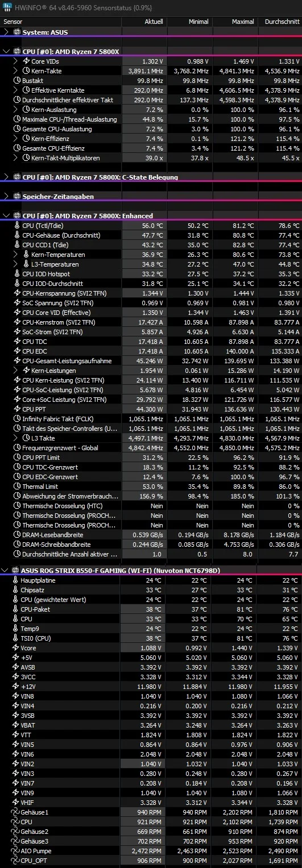Expand the Core VIDs row
Image resolution: width=302 pixels, height=868 pixels.
(15, 61)
